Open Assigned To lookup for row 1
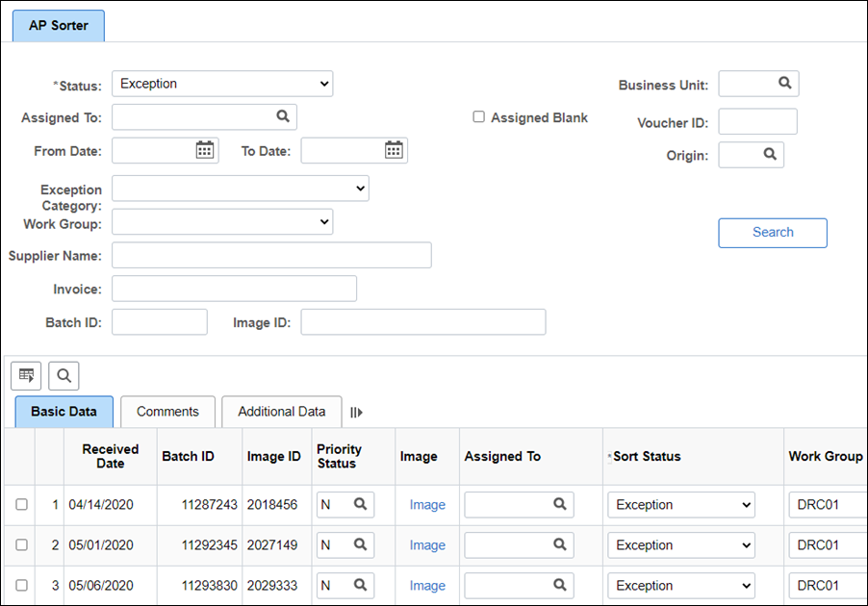 [560, 504]
